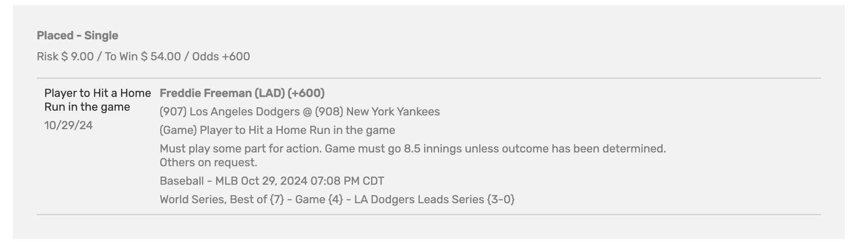The height and width of the screenshot is (242, 868).
Task: Select the Risk $ 9.00 amount text
Action: point(65,56)
